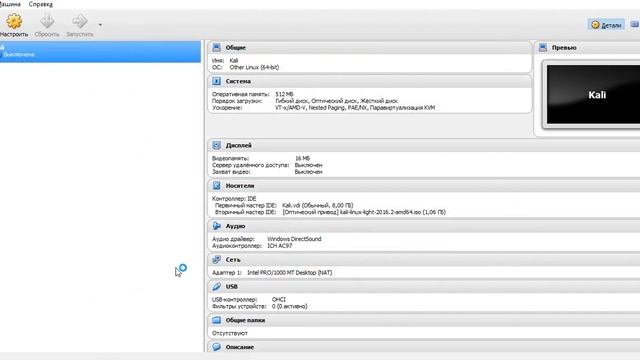
Task: Click the Kali.vdi disk entry
Action: [x=318, y=205]
